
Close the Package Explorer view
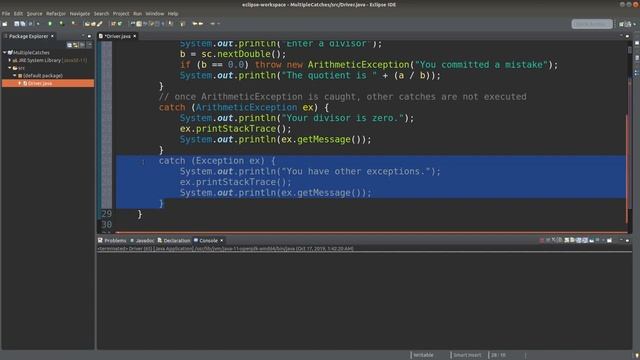[x=52, y=36]
